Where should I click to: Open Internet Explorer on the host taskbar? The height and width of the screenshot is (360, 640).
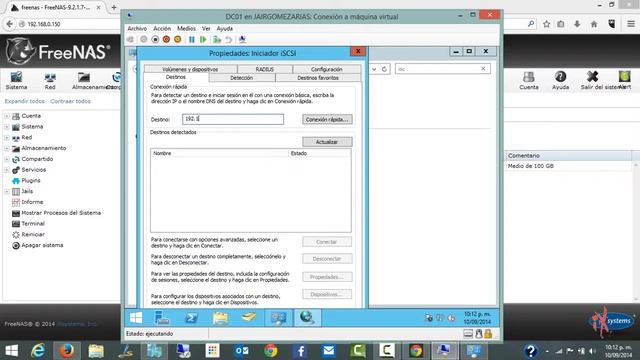tap(38, 351)
